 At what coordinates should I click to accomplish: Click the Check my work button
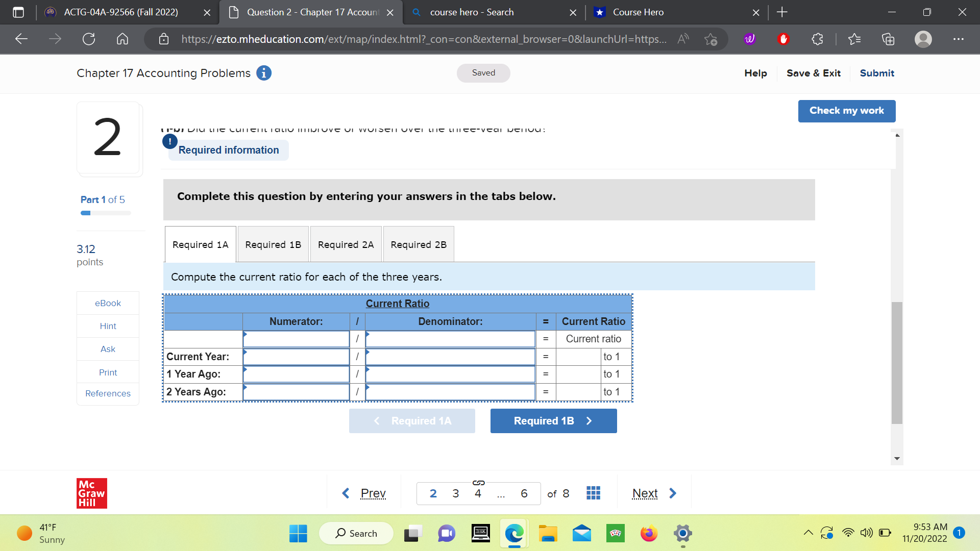(x=846, y=111)
